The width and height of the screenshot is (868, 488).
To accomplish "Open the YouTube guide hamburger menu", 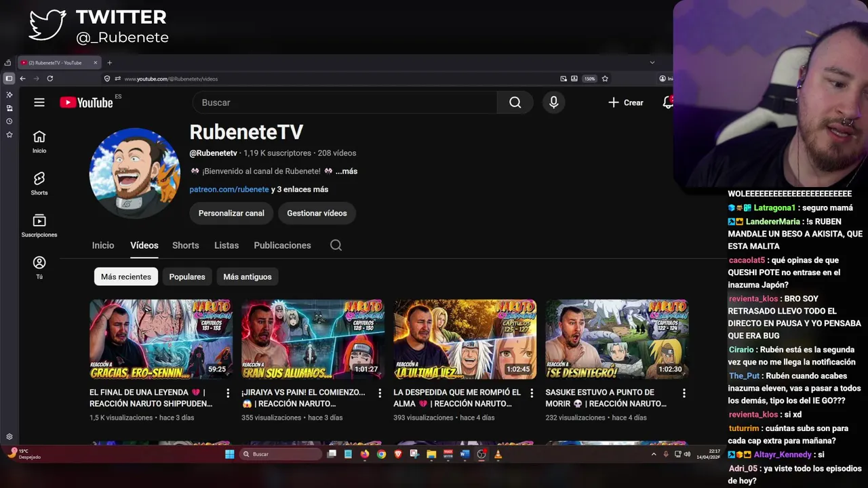I will (x=39, y=102).
